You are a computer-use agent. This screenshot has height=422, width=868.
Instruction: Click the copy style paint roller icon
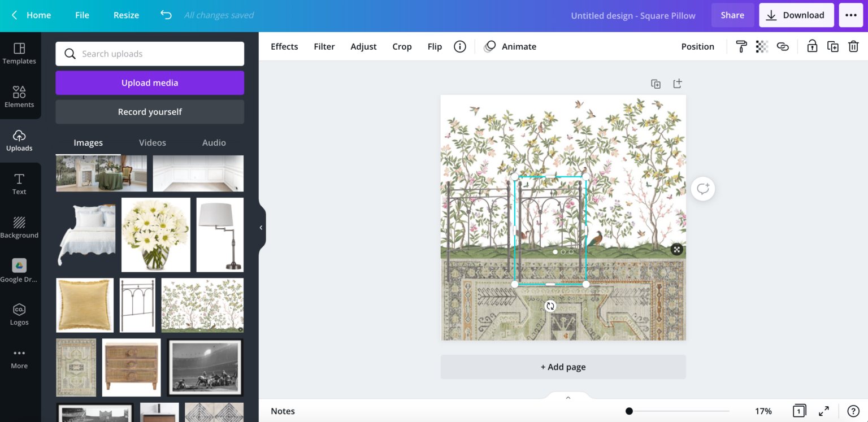741,46
